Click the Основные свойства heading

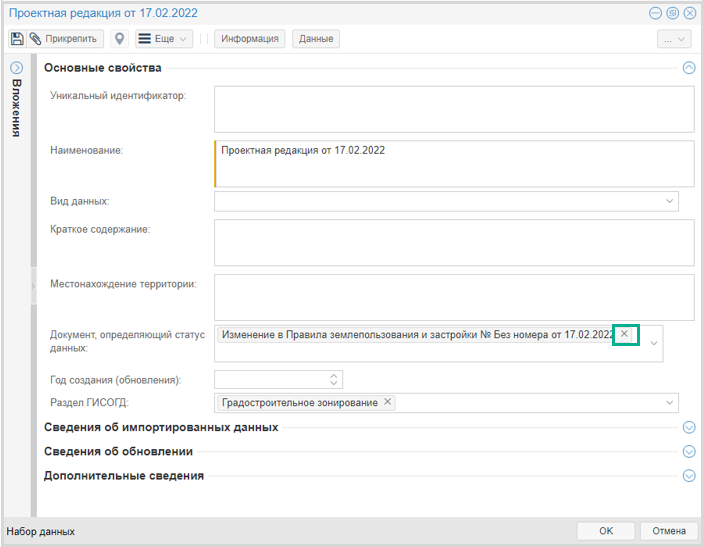click(x=102, y=68)
